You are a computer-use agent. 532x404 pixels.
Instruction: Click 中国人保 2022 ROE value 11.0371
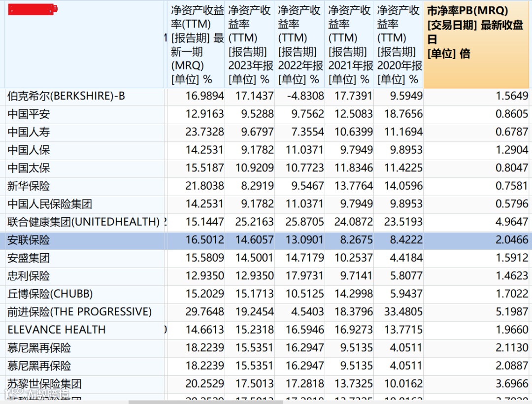coord(305,150)
